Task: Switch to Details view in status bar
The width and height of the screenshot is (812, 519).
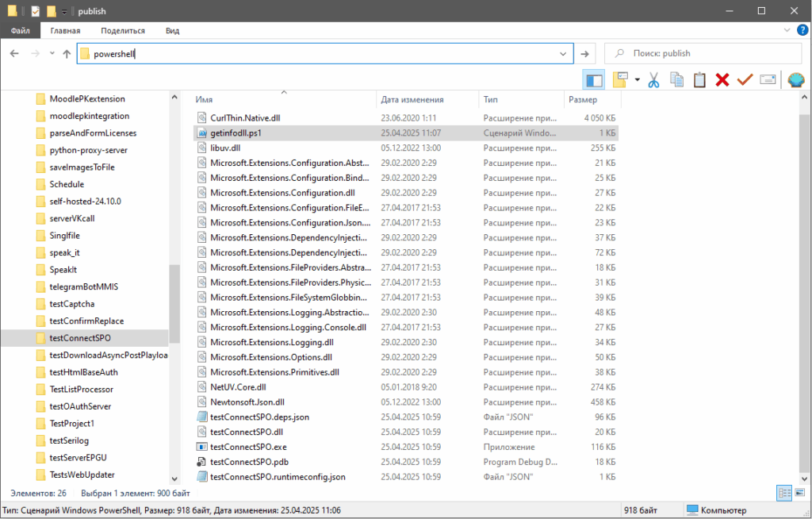Action: point(784,493)
